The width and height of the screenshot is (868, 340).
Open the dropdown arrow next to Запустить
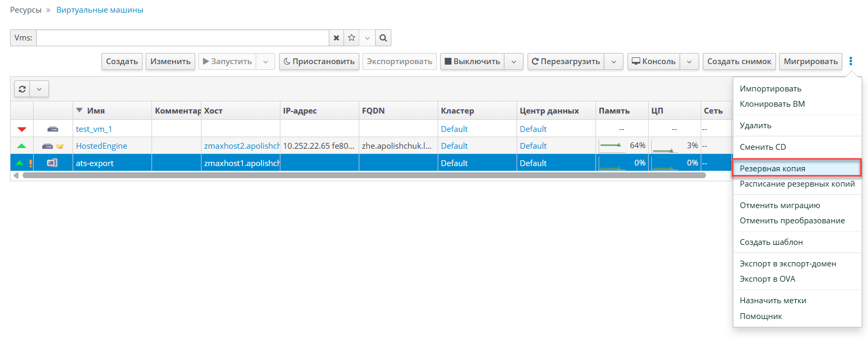(266, 61)
